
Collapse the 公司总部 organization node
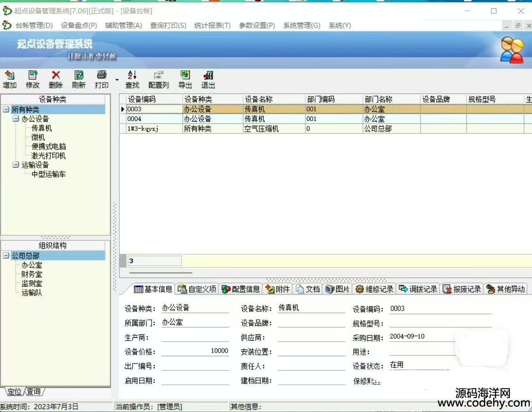pyautogui.click(x=6, y=255)
